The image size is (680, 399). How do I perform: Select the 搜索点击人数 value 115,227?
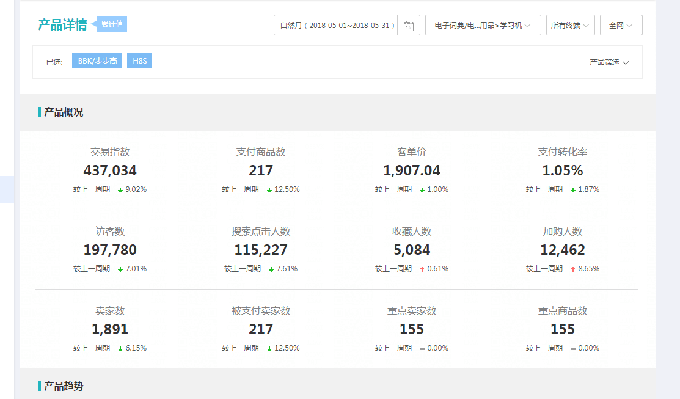(x=261, y=250)
